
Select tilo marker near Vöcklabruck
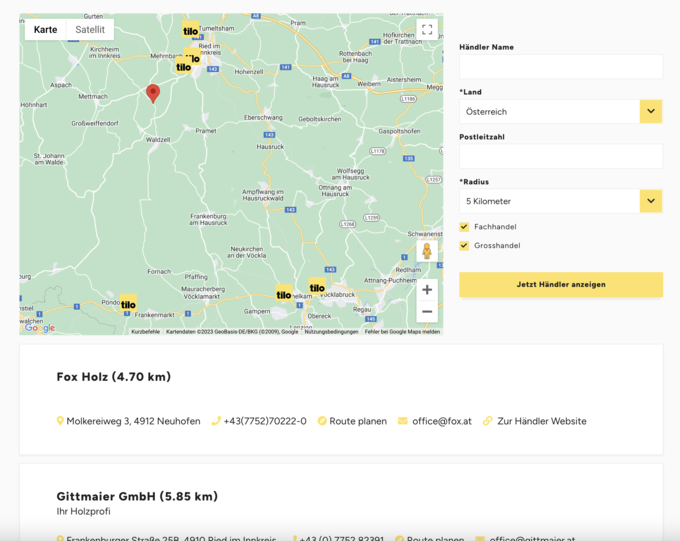(x=317, y=288)
